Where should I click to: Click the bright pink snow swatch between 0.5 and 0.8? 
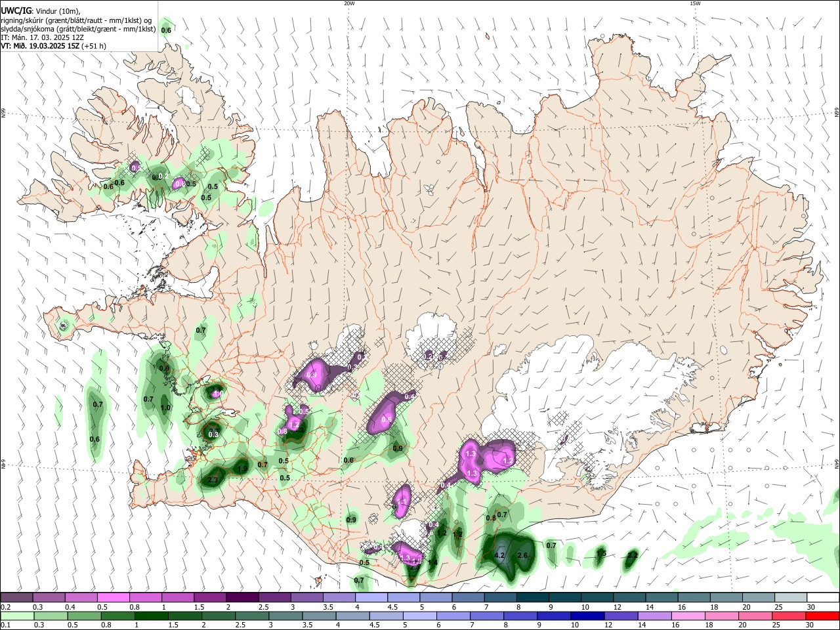113,597
